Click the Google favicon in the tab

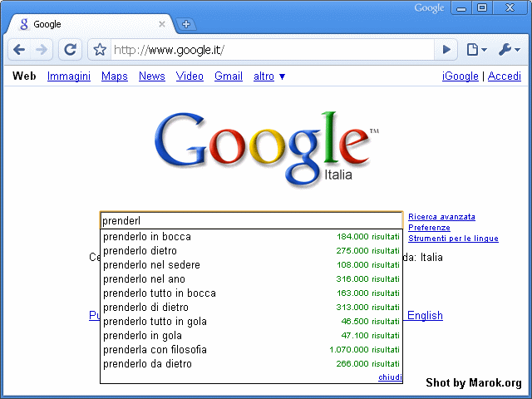[24, 24]
